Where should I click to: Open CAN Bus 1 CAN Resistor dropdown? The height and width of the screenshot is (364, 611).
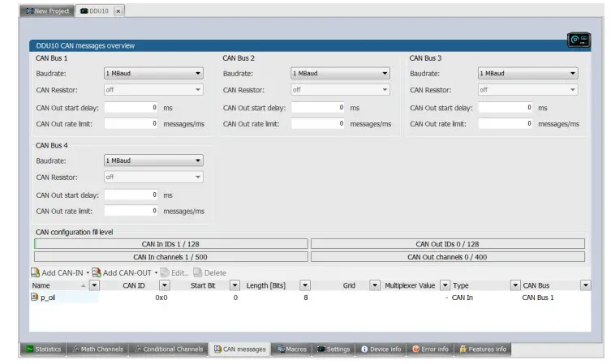(x=153, y=89)
